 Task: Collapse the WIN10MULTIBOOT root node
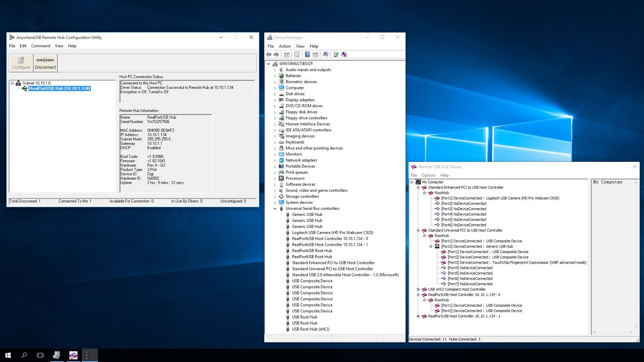[x=269, y=64]
